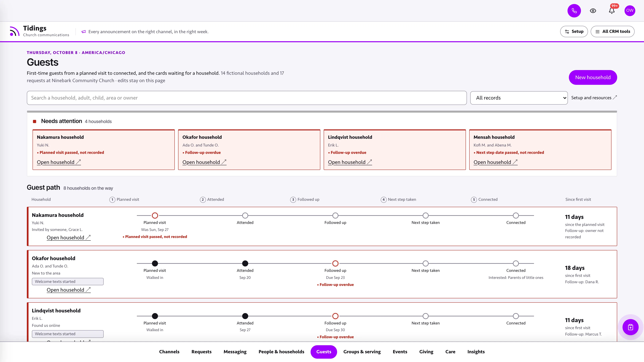The width and height of the screenshot is (644, 362).
Task: Open the Setup sliders button
Action: (x=574, y=32)
